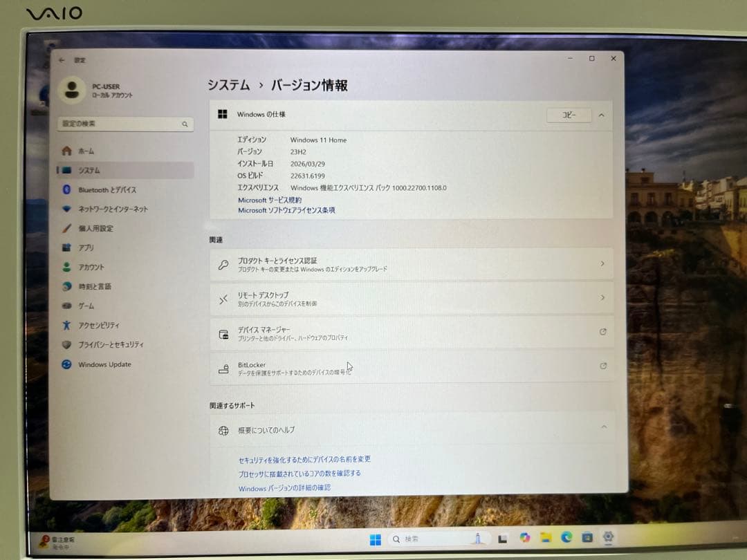Open Microsoft ソフトウェアライセンス条項 link
The height and width of the screenshot is (560, 747).
[x=286, y=210]
